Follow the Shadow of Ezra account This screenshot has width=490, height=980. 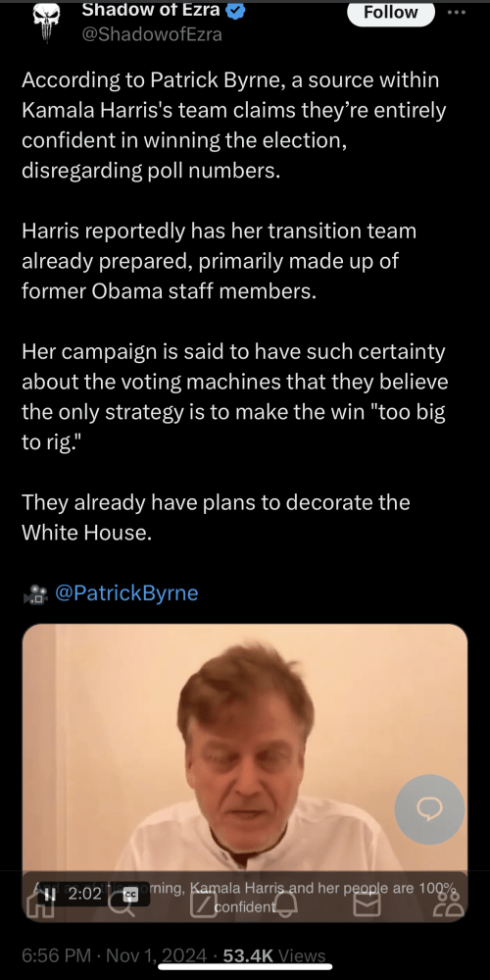[x=390, y=13]
